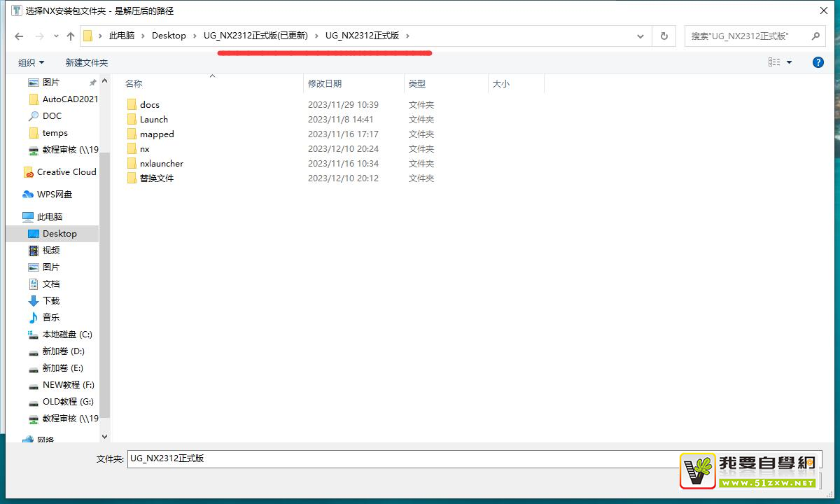Screen dimensions: 840x504
Task: Open the help question mark icon
Action: pyautogui.click(x=818, y=62)
